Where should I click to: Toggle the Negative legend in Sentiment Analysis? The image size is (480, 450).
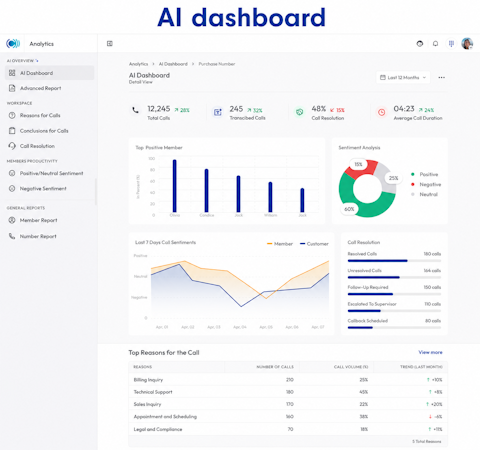tap(426, 184)
